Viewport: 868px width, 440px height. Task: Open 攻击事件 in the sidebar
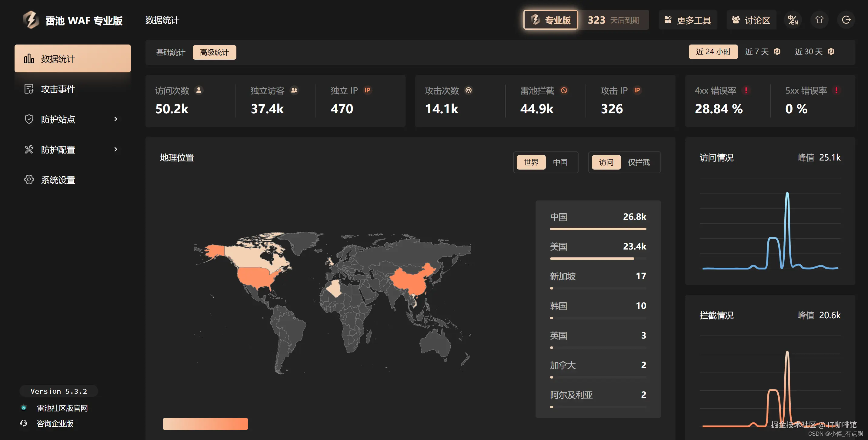click(x=58, y=89)
